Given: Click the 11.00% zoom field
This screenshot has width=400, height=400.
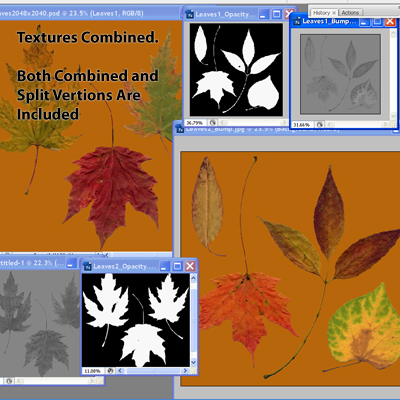Looking at the screenshot, I should pos(93,371).
